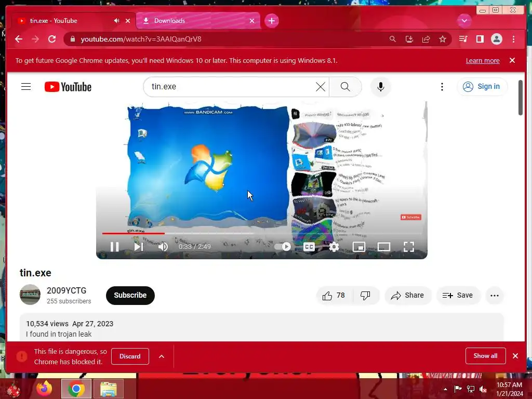Open YouTube settings three-dot menu
Viewport: 532px width, 399px height.
442,87
